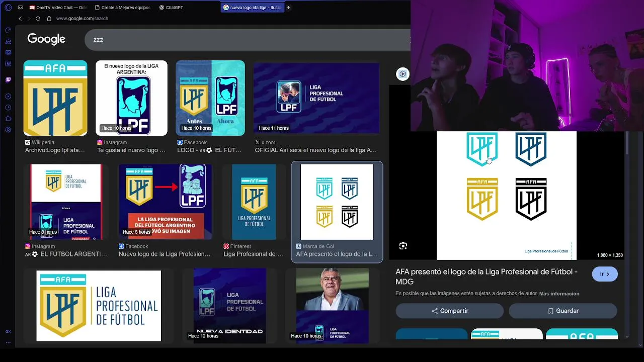Select the Antes Ahora comparison thumbnail
644x362 pixels.
point(210,98)
